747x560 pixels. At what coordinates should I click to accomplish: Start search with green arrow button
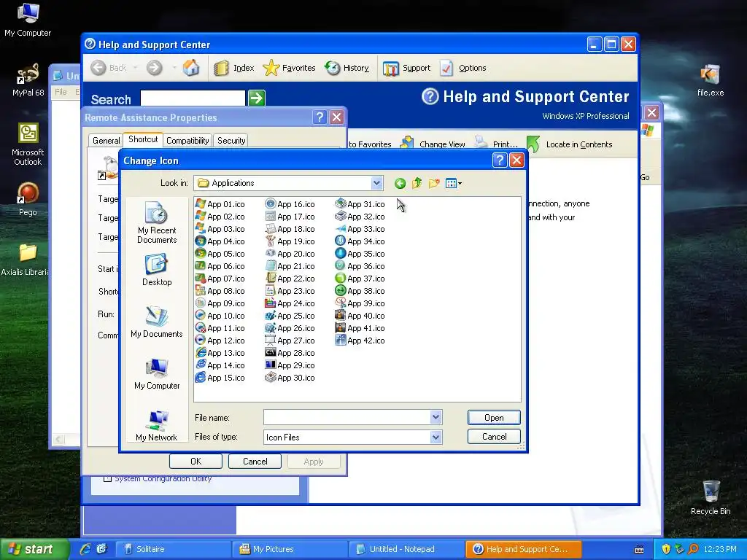pyautogui.click(x=256, y=98)
